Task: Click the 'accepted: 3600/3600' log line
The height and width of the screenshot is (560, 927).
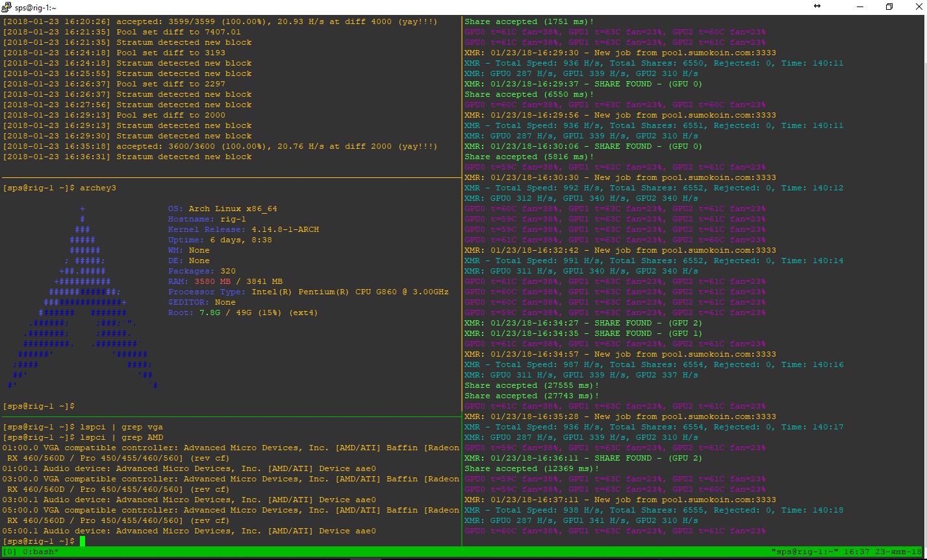Action: tap(220, 146)
